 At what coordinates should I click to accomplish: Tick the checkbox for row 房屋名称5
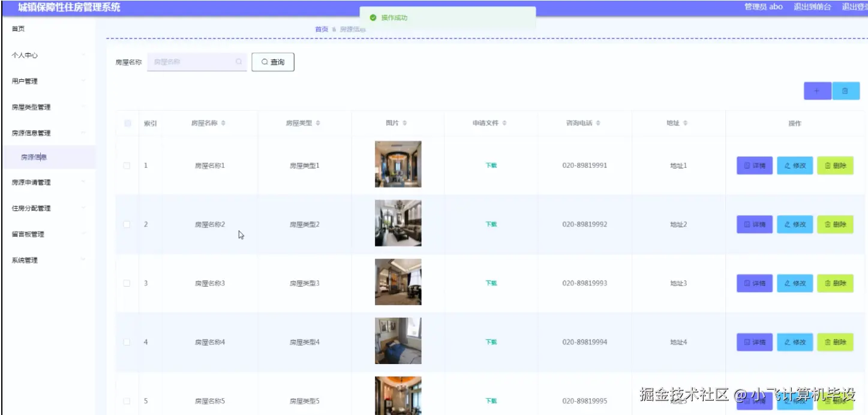click(x=127, y=401)
